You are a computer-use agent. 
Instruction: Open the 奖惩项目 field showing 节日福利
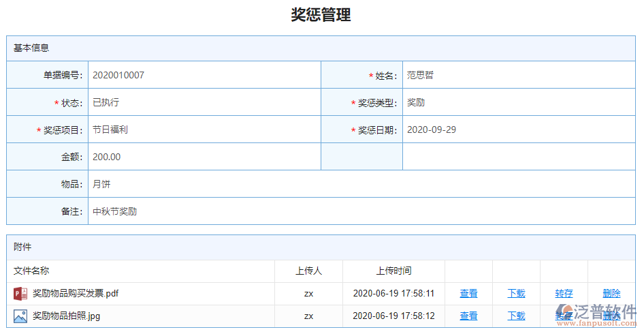[110, 130]
